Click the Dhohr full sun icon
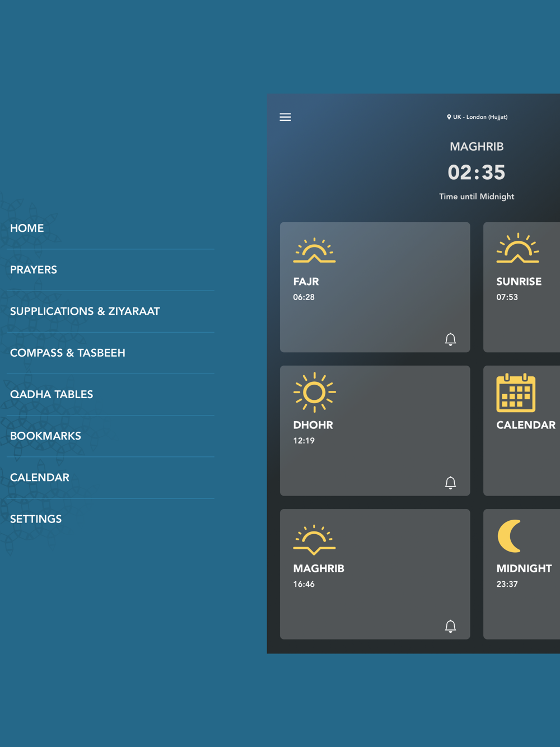 pyautogui.click(x=314, y=393)
